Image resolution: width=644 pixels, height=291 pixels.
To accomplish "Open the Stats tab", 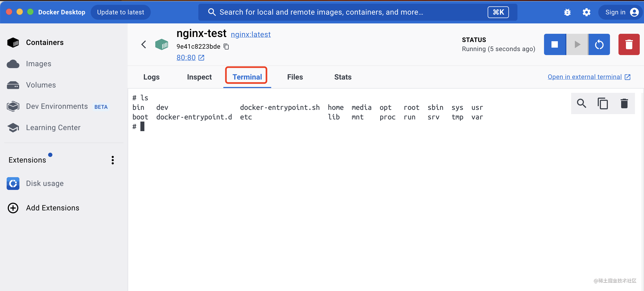I will (342, 77).
